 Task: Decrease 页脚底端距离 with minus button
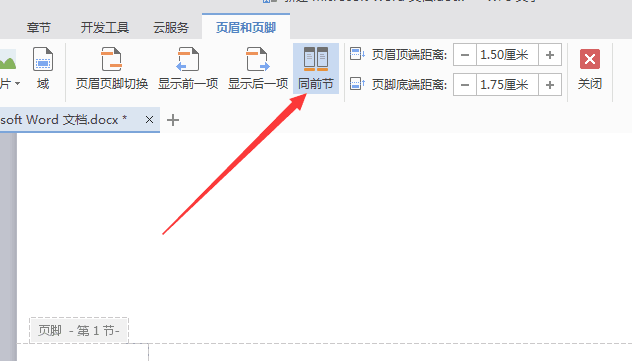point(465,85)
